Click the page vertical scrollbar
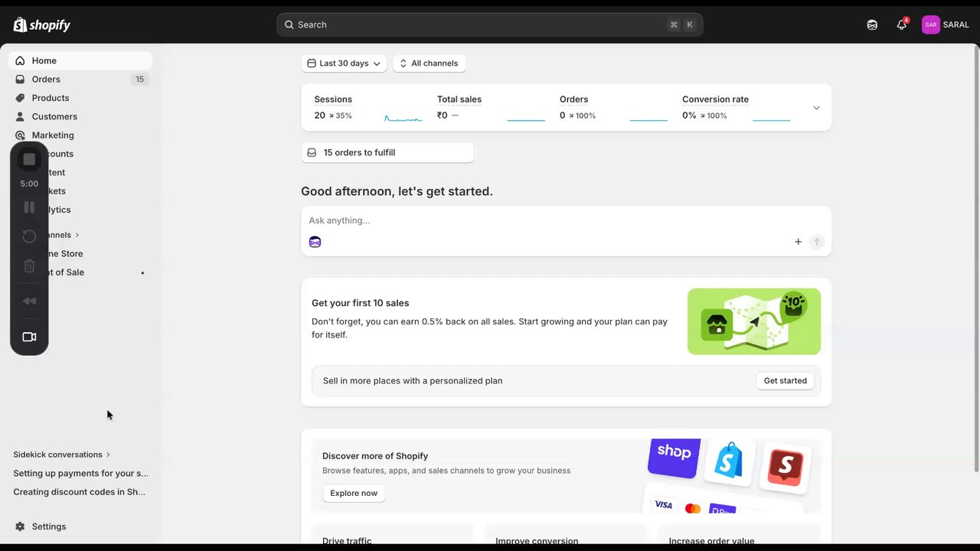The height and width of the screenshot is (551, 980). 975,260
